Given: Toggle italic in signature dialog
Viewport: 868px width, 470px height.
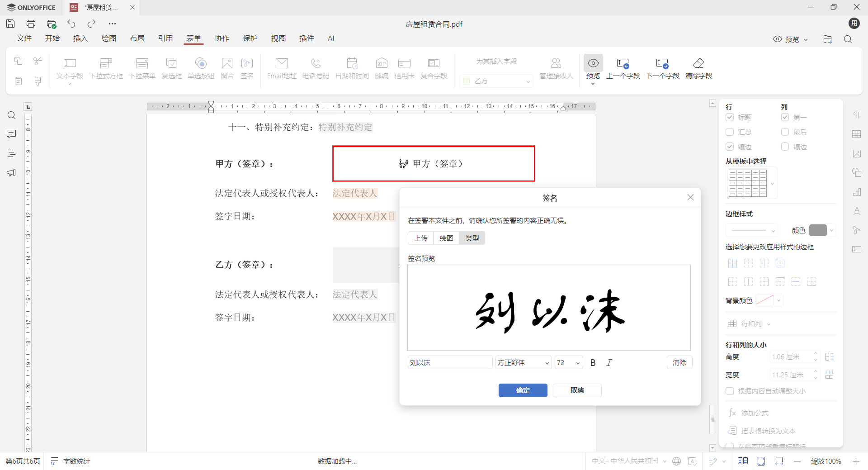Looking at the screenshot, I should coord(609,362).
